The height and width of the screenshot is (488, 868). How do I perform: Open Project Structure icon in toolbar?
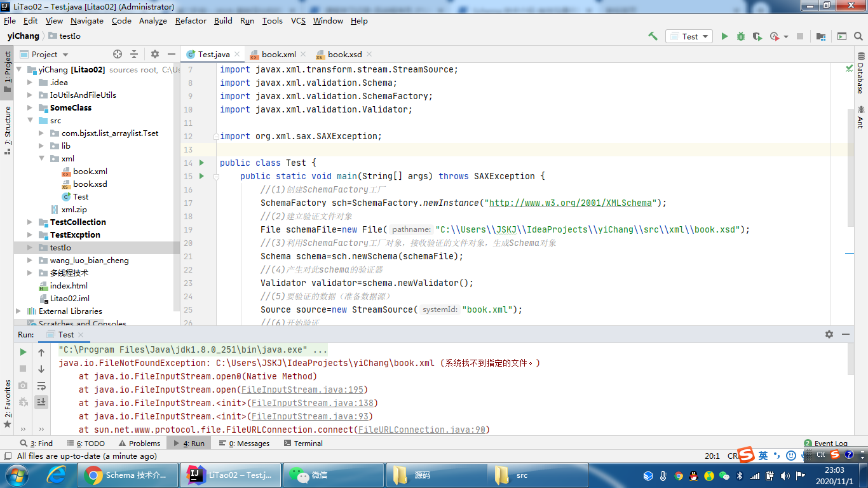(x=821, y=36)
